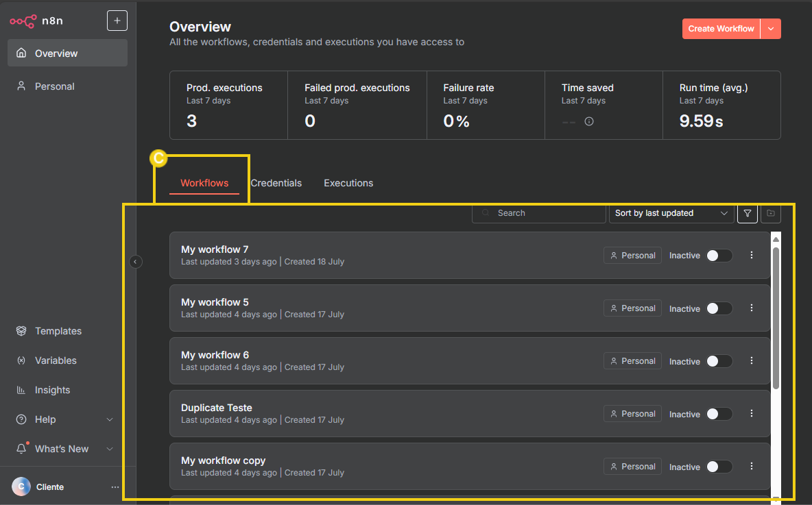Click the Time saved card label
812x505 pixels.
click(x=587, y=88)
